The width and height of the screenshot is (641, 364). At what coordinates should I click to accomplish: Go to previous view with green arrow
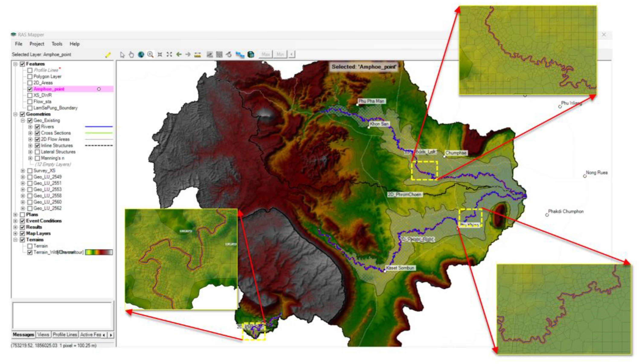[179, 54]
